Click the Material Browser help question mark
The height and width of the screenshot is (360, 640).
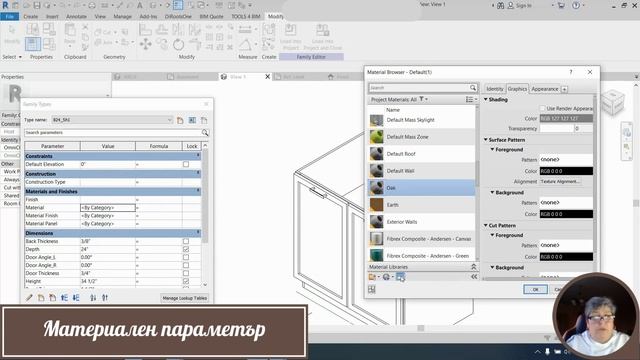click(571, 72)
